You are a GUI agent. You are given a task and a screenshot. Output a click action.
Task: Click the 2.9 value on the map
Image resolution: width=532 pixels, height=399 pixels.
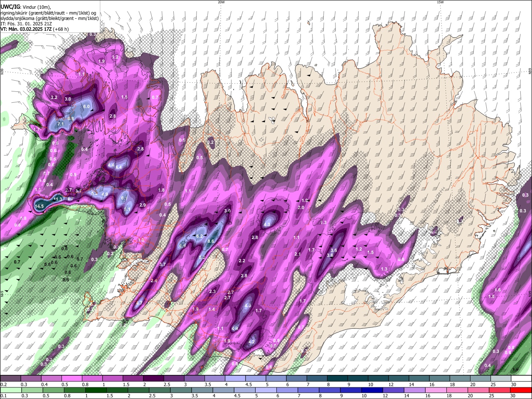tap(143, 205)
